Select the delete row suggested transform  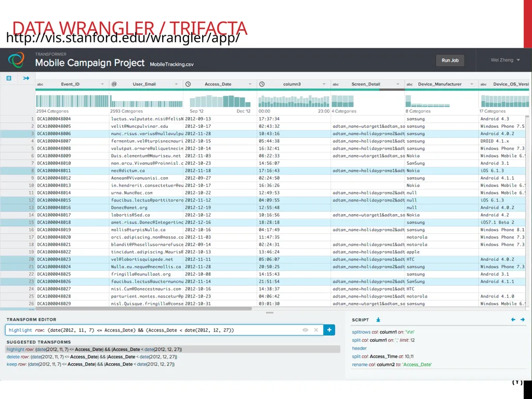click(92, 356)
